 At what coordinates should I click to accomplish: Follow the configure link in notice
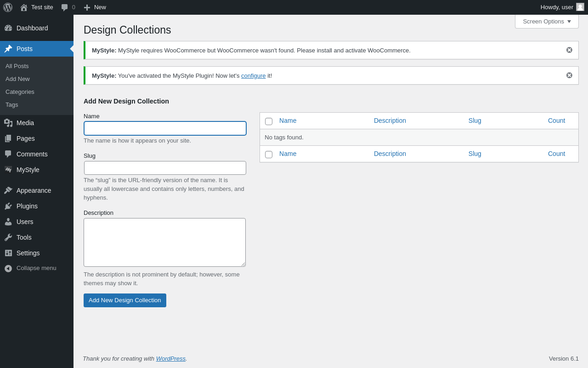point(253,76)
